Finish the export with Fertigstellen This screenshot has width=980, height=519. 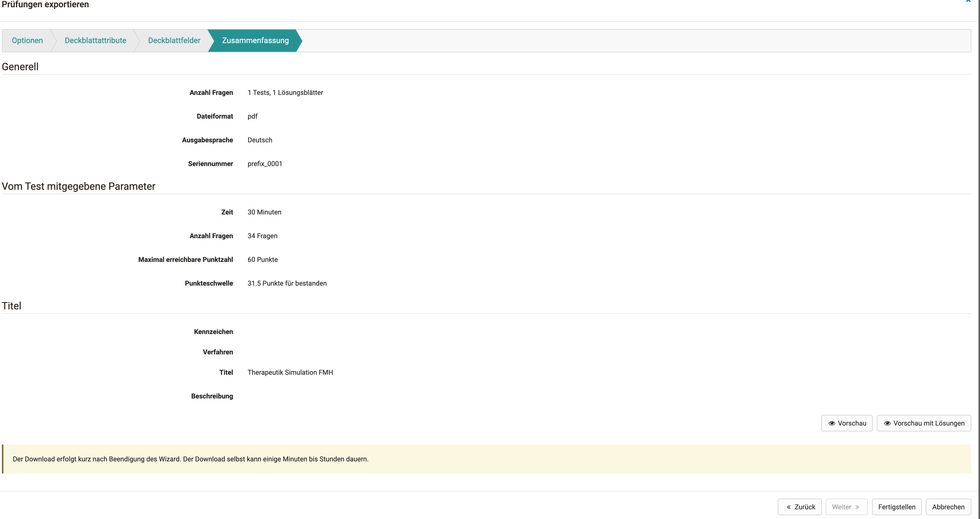pos(897,507)
